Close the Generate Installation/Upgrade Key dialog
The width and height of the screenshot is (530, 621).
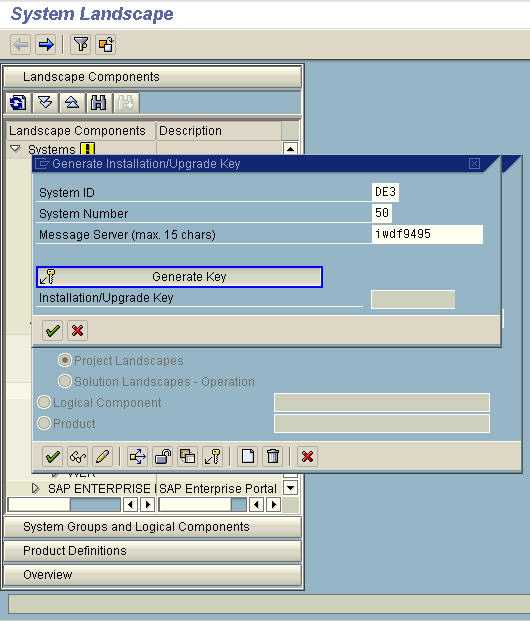(x=474, y=164)
